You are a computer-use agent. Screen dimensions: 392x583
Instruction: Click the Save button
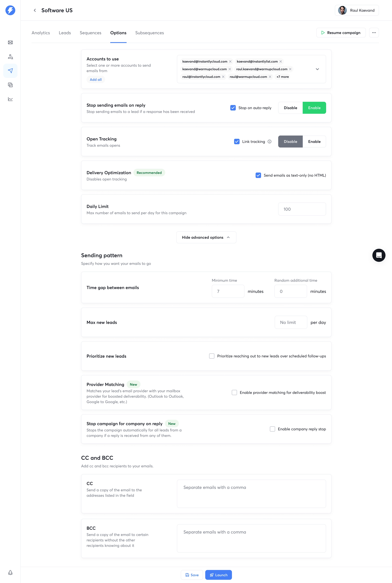[192, 575]
